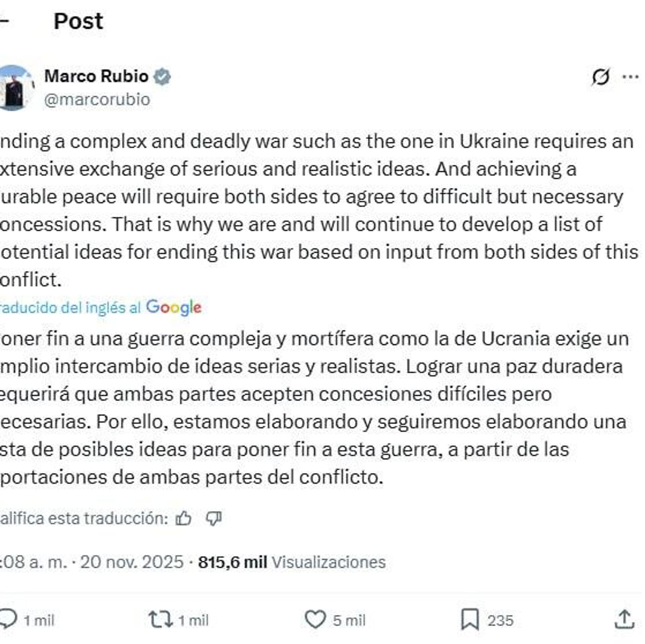Click the Marco Rubio display name

point(96,76)
